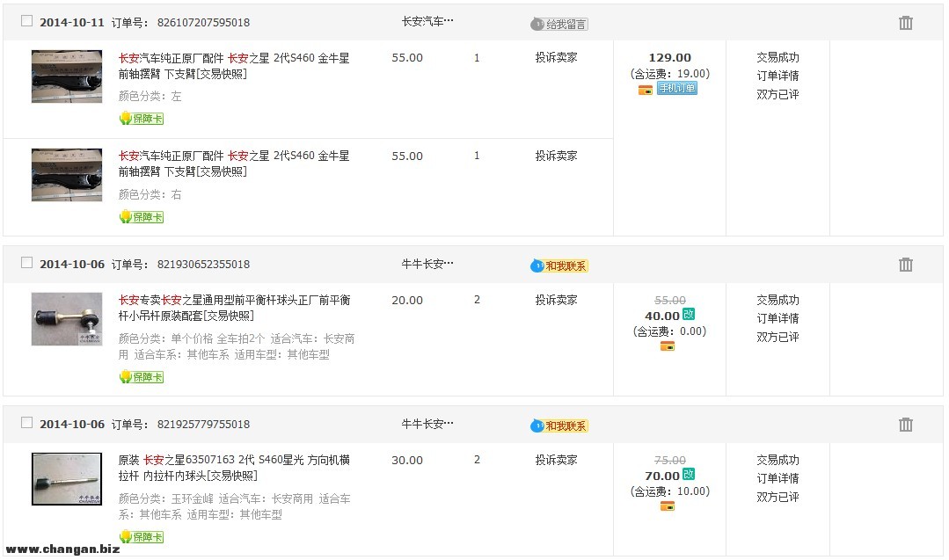The height and width of the screenshot is (560, 949).
Task: Click trash icon for order 821925779755018
Action: tap(905, 425)
